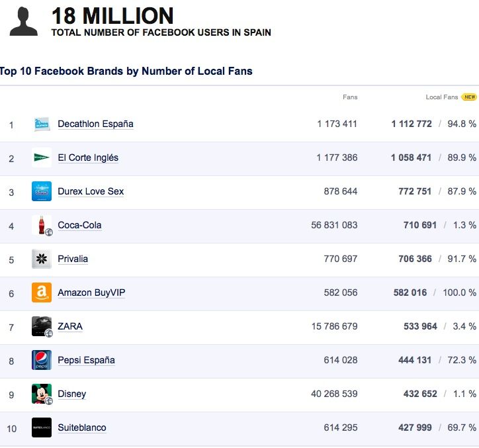Click the Coca-Cola bottle icon

click(42, 225)
